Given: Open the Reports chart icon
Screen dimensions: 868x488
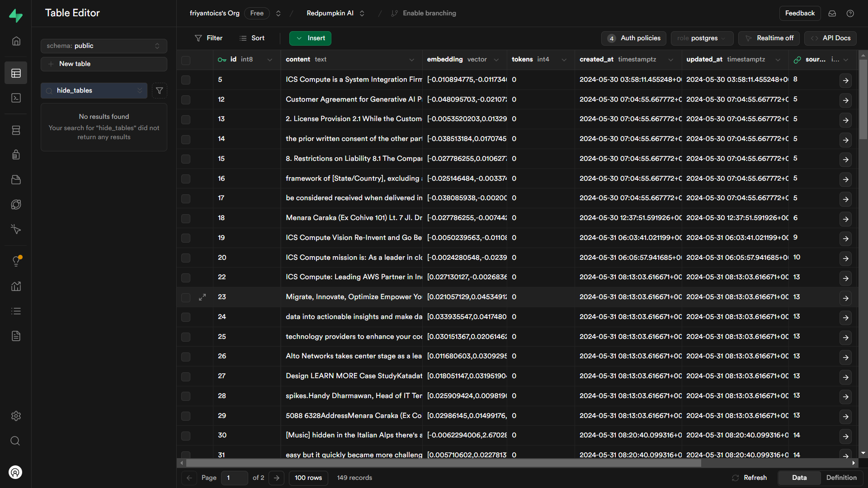Looking at the screenshot, I should pyautogui.click(x=16, y=286).
